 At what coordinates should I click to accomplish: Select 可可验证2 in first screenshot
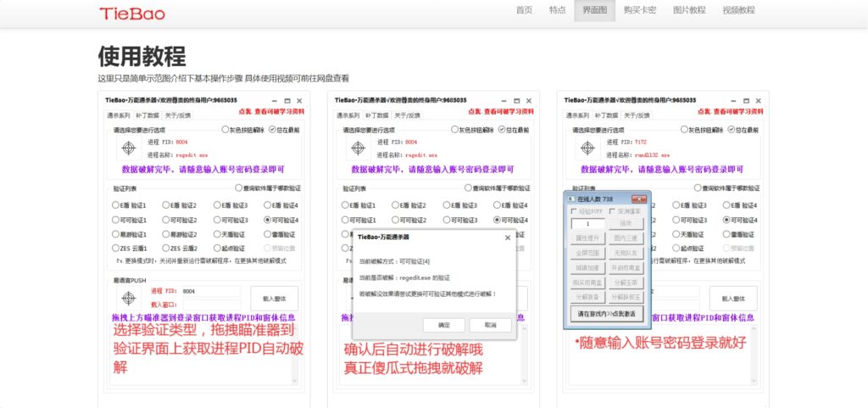click(180, 220)
